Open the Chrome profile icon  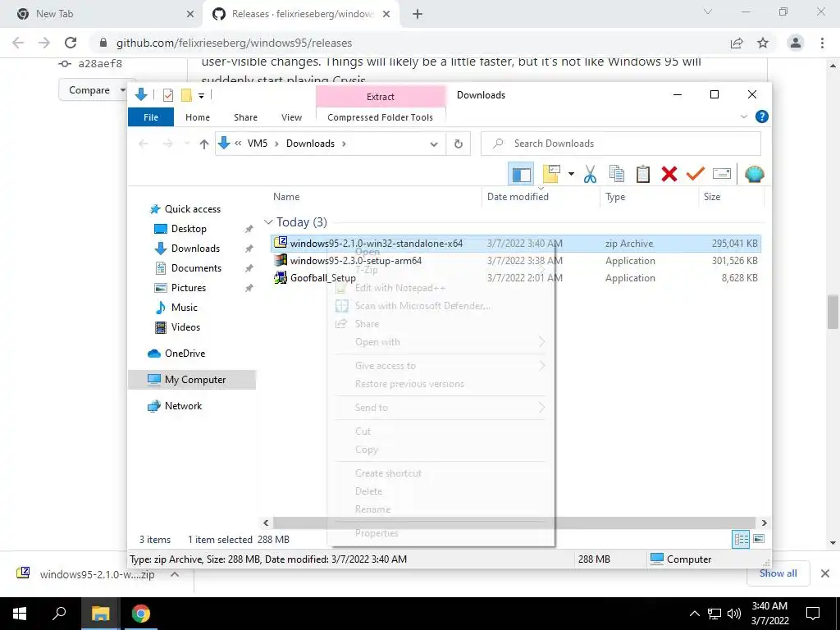(x=796, y=43)
